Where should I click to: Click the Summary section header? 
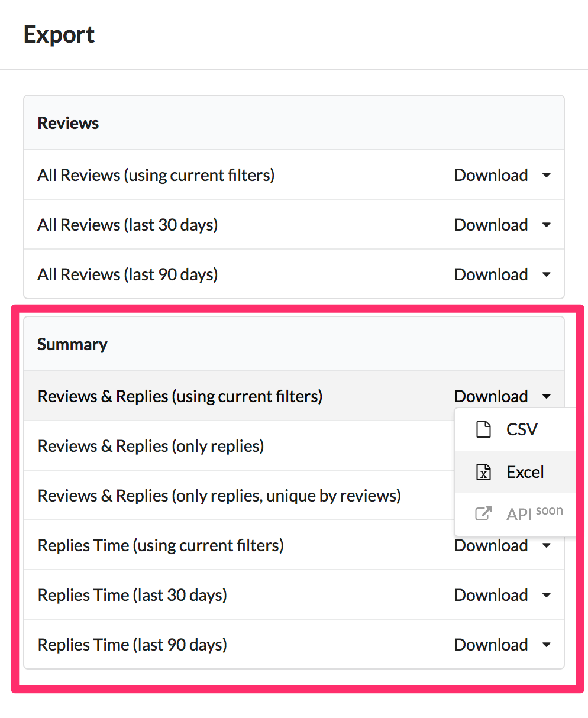[72, 344]
